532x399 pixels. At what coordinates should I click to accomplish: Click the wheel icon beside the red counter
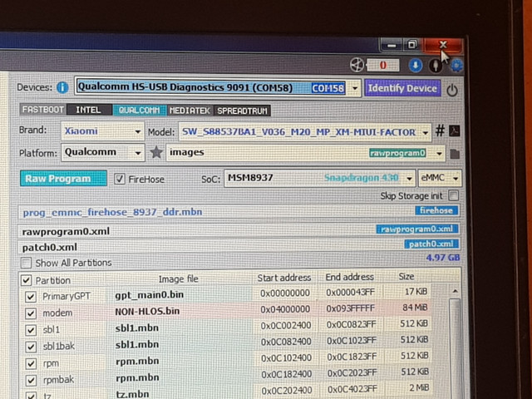click(357, 65)
